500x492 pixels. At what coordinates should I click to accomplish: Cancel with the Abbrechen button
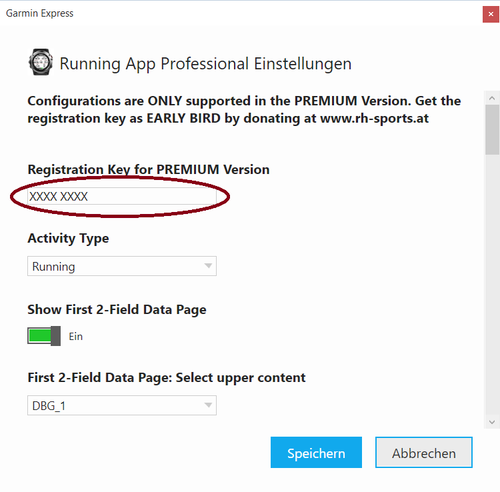[x=424, y=452]
